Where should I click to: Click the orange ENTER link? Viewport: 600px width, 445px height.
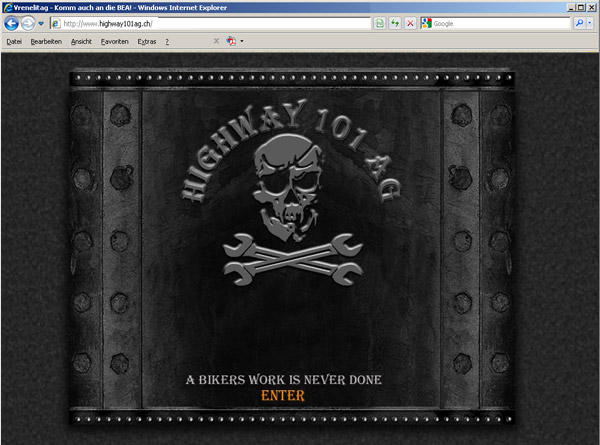283,396
